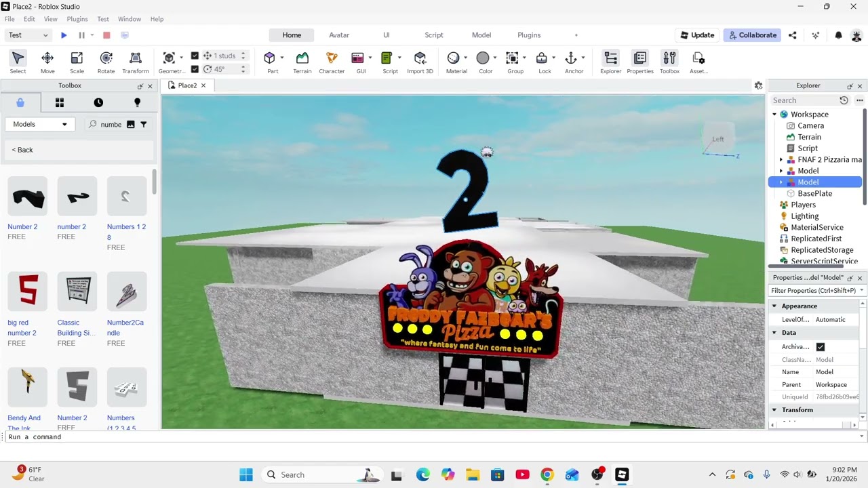Screen dimensions: 868x488
Task: Open the Test mode dropdown
Action: pyautogui.click(x=28, y=35)
